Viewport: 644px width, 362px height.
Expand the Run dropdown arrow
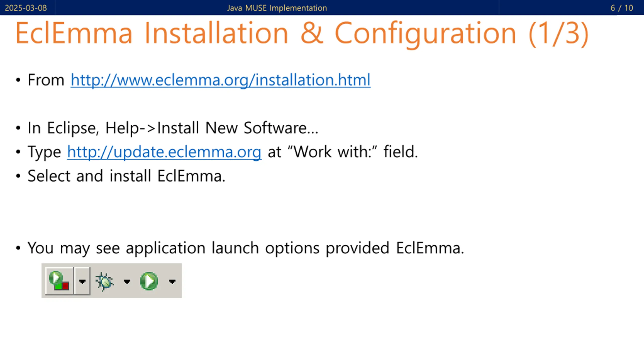(172, 282)
